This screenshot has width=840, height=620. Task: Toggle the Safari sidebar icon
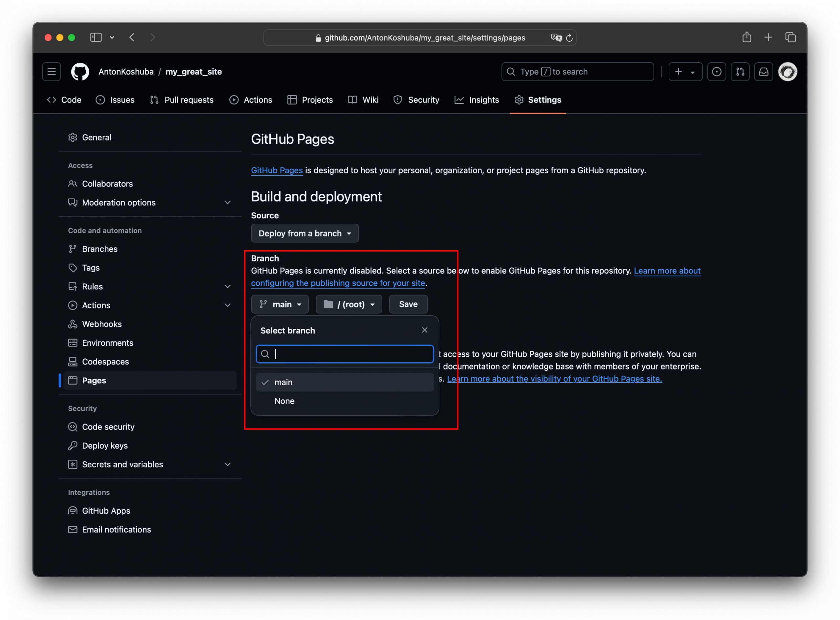96,37
